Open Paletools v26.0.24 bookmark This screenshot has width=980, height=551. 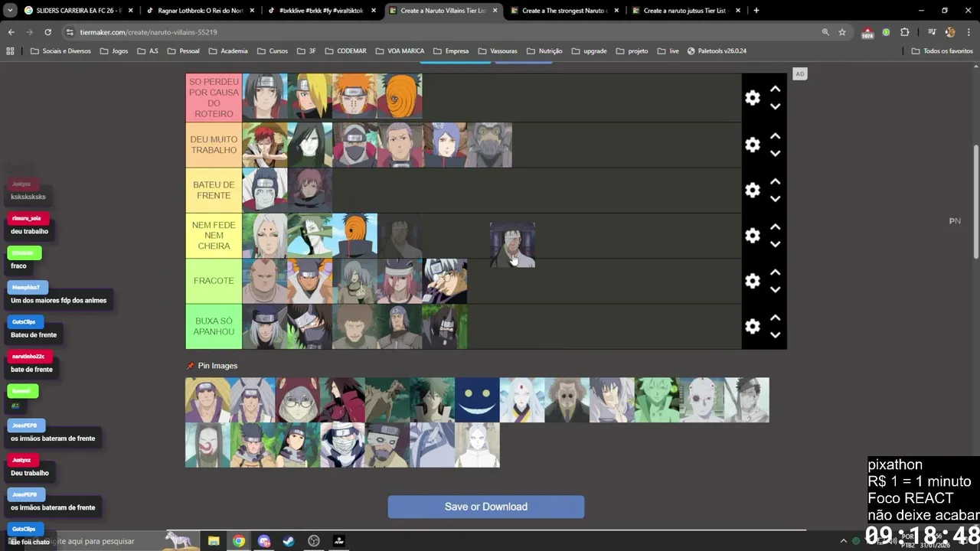(717, 51)
